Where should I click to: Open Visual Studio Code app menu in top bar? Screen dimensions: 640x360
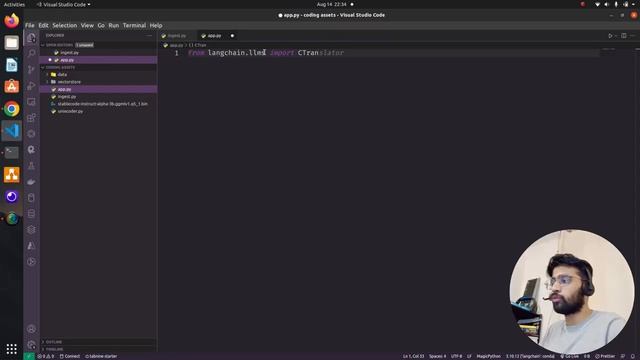63,4
